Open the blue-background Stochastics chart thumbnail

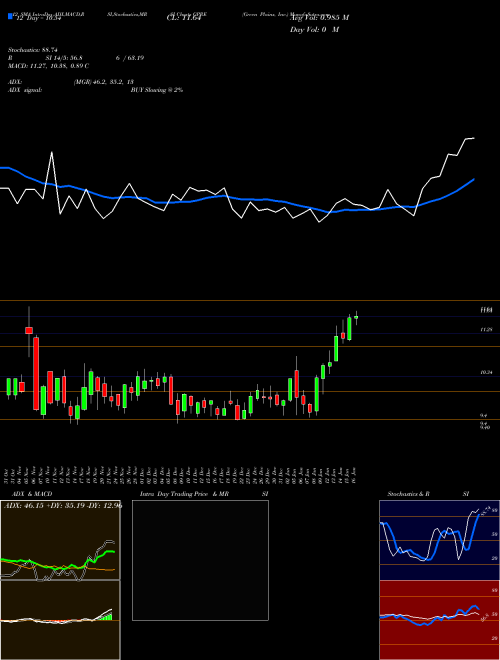(x=439, y=540)
